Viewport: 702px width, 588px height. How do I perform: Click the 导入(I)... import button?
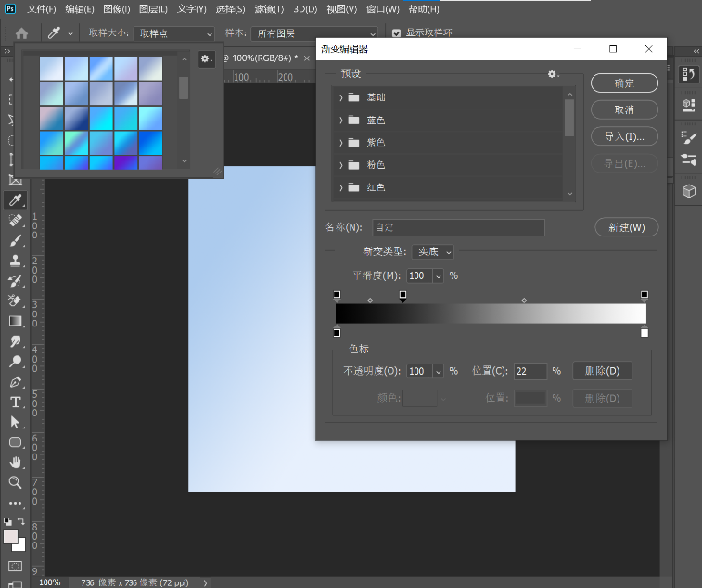coord(624,136)
